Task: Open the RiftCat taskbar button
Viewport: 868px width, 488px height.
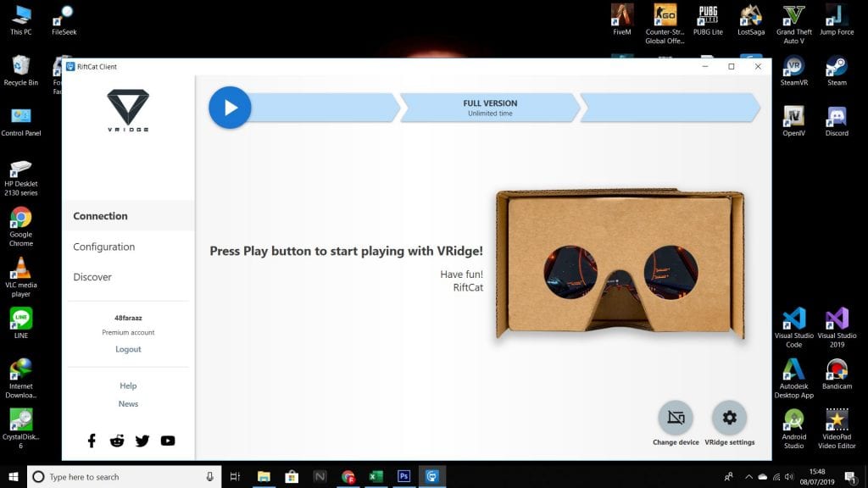Action: click(431, 476)
